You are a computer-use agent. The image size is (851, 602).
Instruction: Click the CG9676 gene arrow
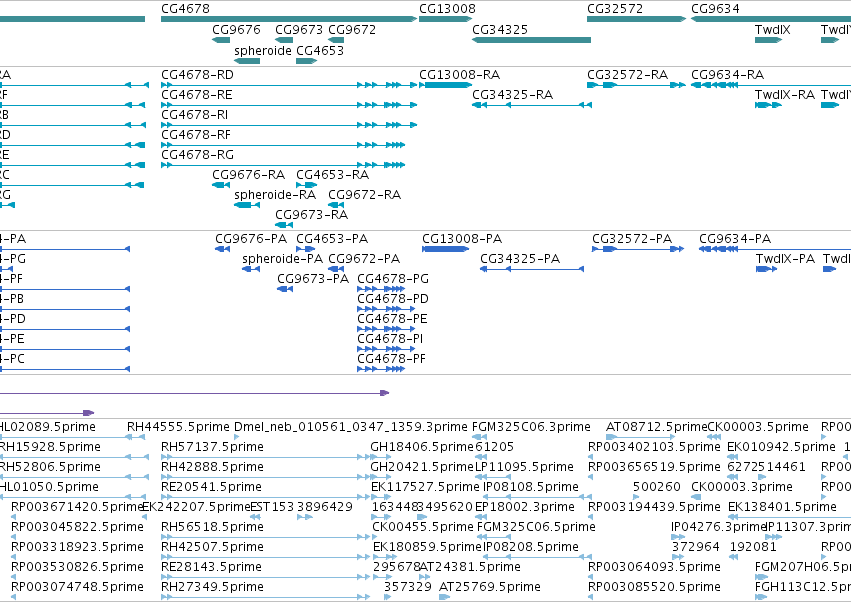[221, 40]
